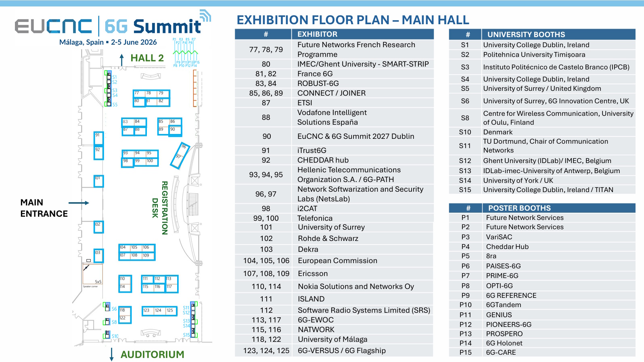The height and width of the screenshot is (362, 644).
Task: Click the Exhibition Floor Plan – Main Hall title
Action: 353,20
